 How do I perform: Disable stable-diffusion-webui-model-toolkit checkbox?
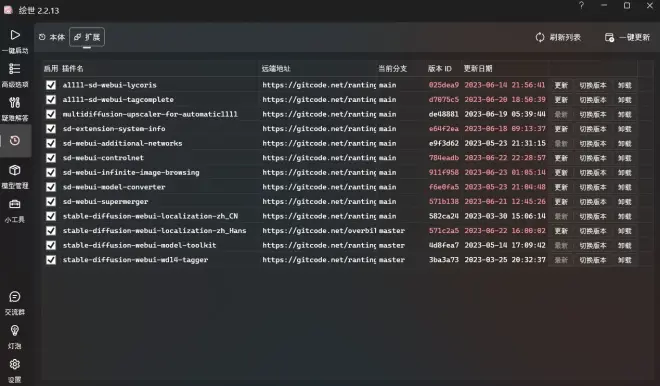(x=51, y=245)
